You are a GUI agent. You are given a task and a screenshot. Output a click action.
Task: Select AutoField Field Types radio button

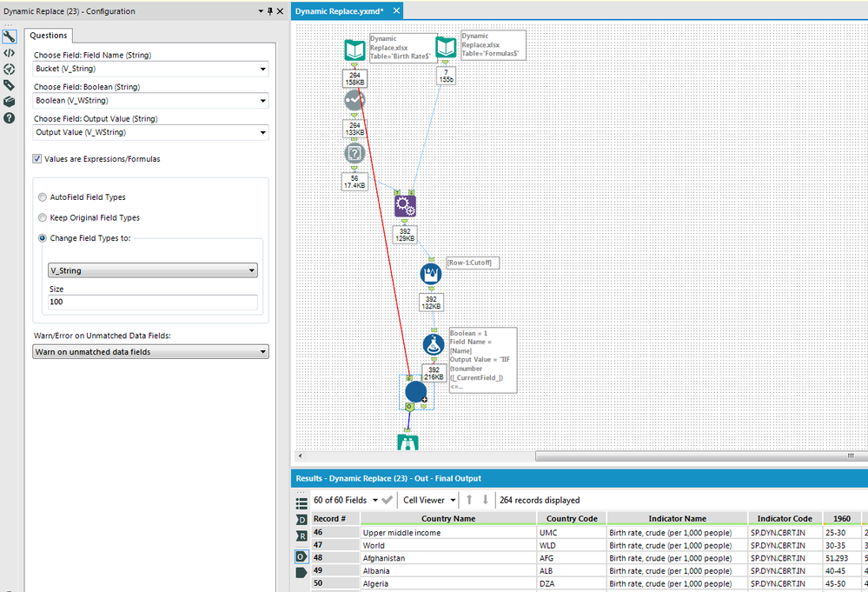pos(42,197)
